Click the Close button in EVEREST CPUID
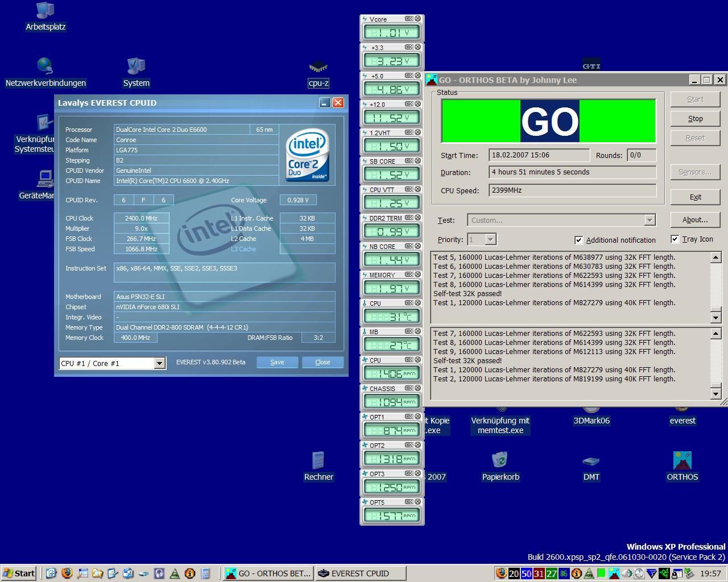 [x=322, y=362]
